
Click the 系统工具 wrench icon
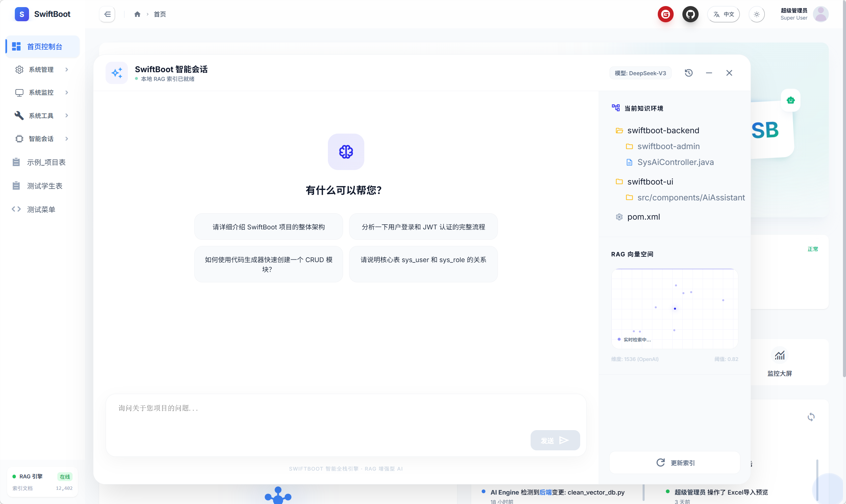pos(19,115)
